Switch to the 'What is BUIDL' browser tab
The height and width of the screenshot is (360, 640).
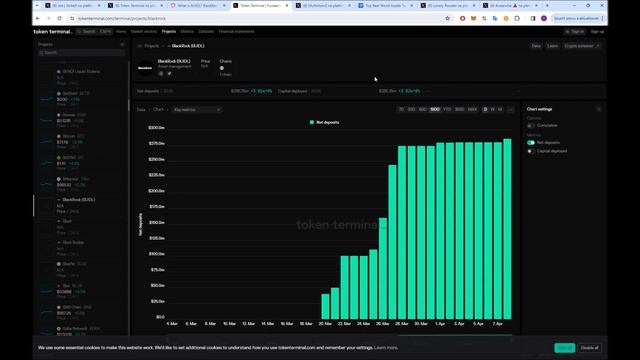point(198,6)
